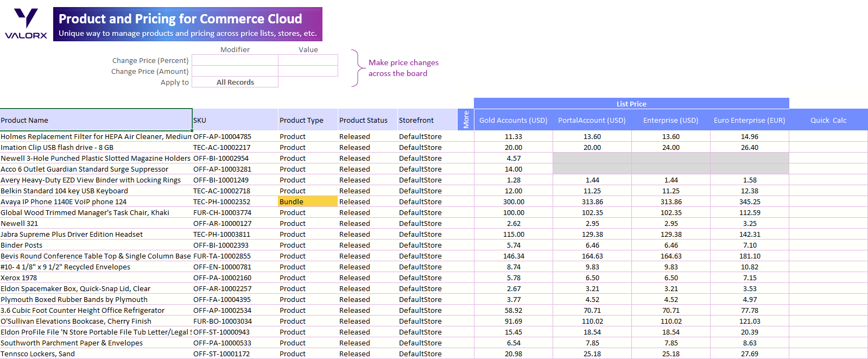This screenshot has width=868, height=359.
Task: Select the Euro Enterprise price 142.31
Action: click(750, 234)
